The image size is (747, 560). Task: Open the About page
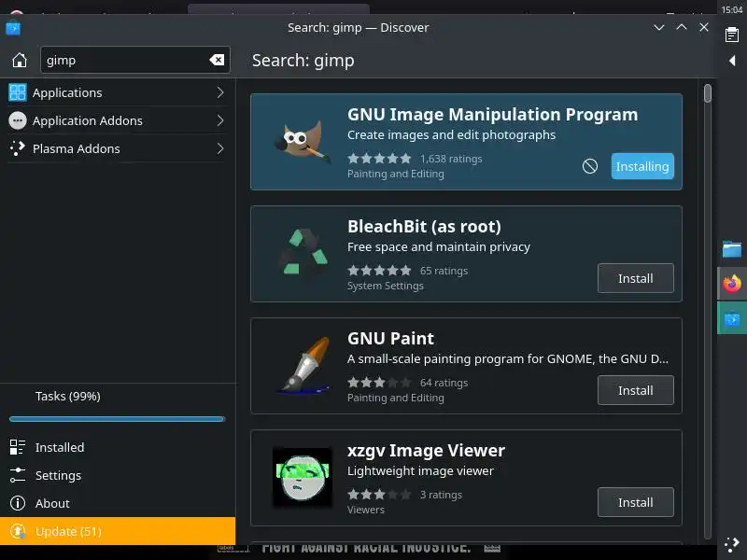point(118,503)
